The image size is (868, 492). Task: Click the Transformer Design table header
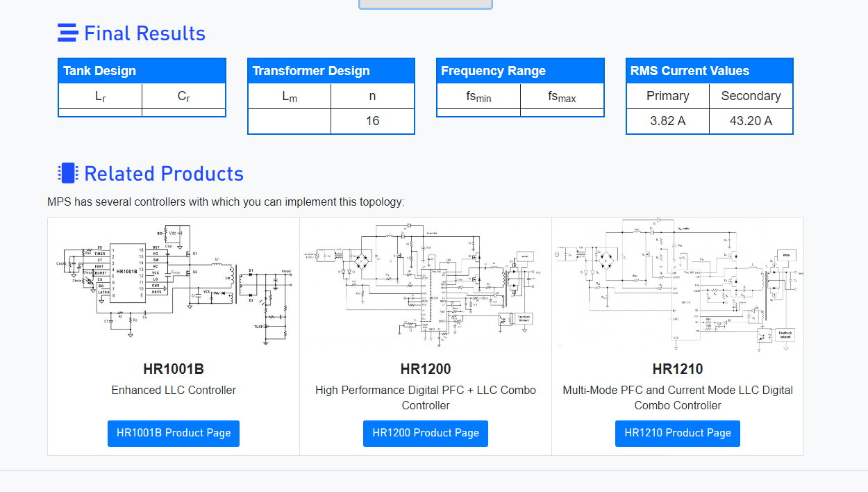tap(331, 71)
